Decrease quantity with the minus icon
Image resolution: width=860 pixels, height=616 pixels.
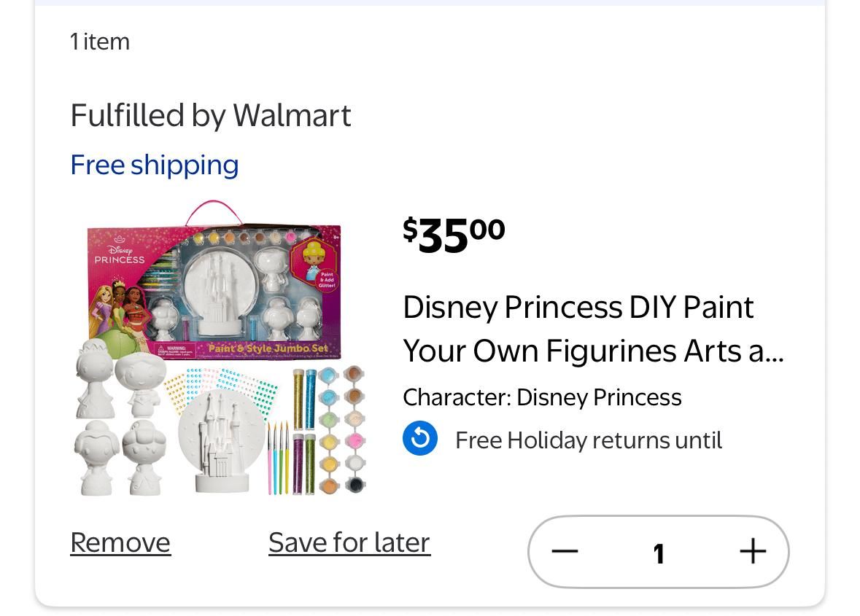[565, 552]
